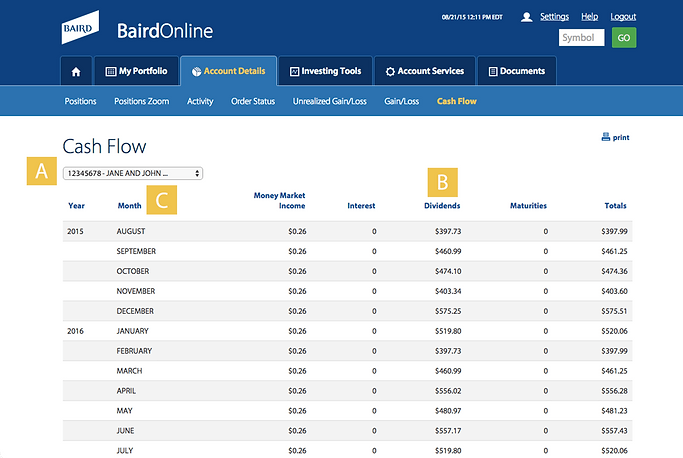
Task: Click the $480.97 dividends value
Action: pyautogui.click(x=448, y=411)
